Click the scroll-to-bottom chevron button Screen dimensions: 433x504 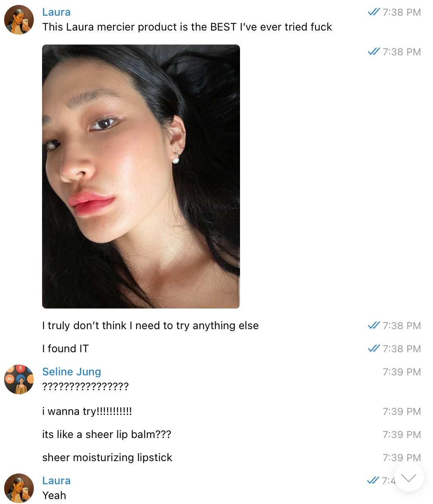409,477
